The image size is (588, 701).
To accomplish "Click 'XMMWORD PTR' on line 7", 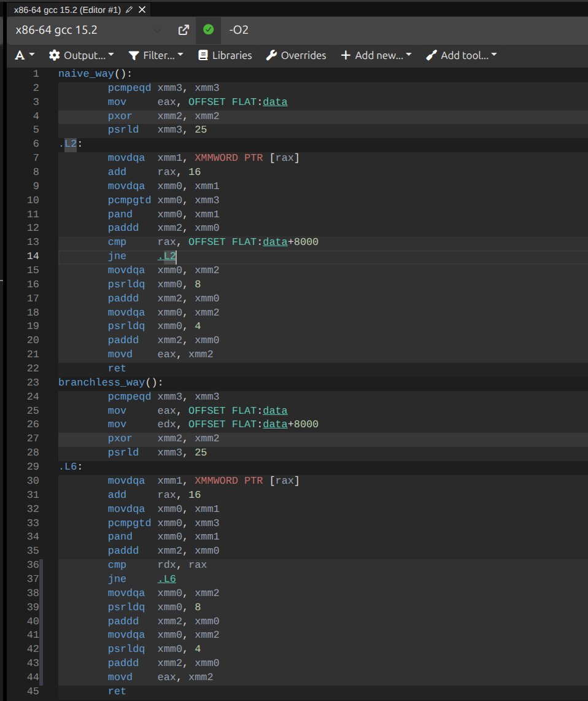I will (x=228, y=158).
